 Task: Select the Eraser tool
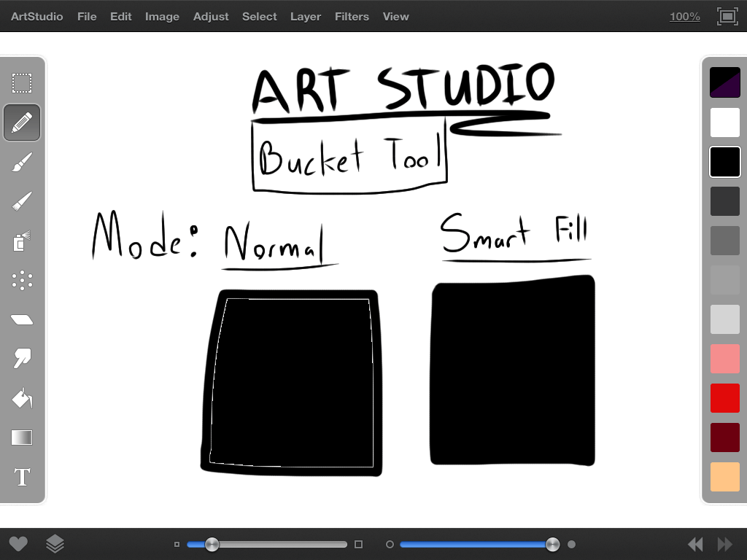coord(22,319)
